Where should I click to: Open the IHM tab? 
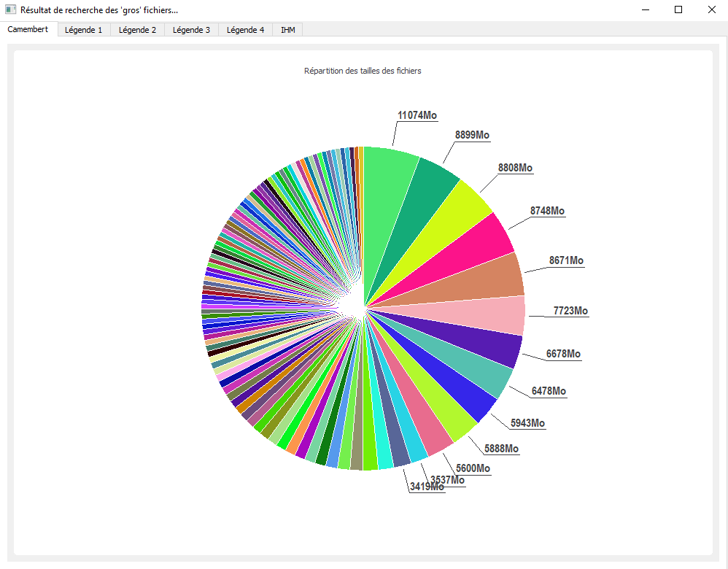click(288, 30)
